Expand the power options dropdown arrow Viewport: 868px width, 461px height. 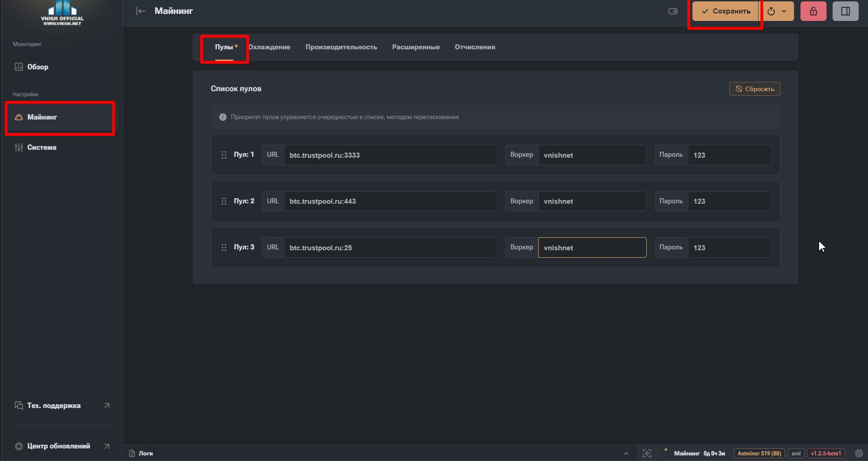pos(784,11)
